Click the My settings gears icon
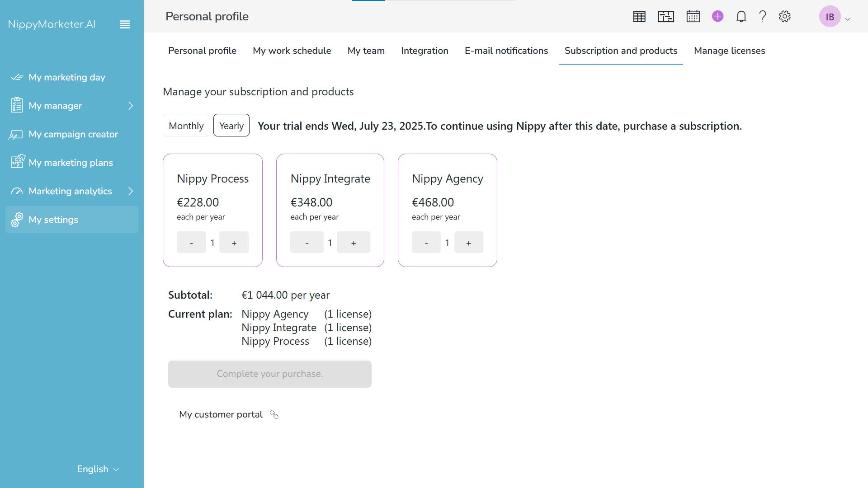 [17, 220]
